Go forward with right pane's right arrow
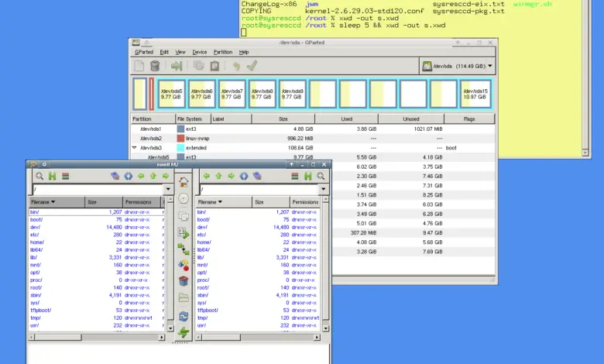Viewport: 604px width, 364px height. tap(231, 176)
